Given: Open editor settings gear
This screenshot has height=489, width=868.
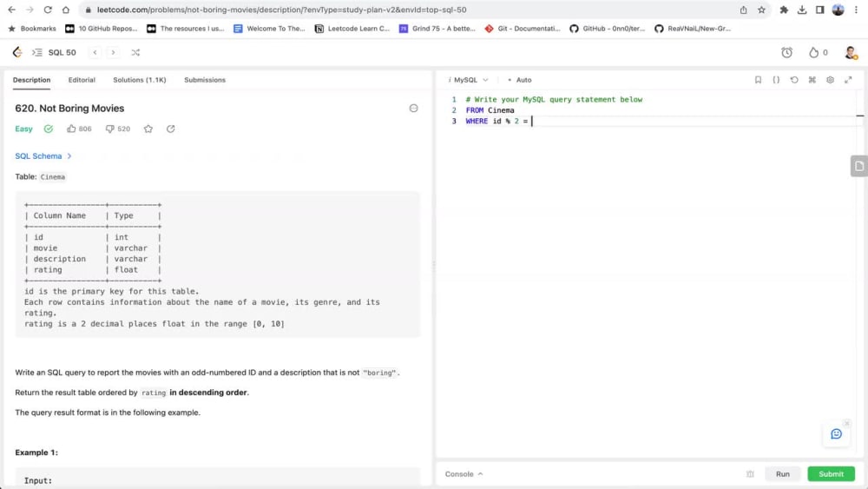Looking at the screenshot, I should (831, 80).
